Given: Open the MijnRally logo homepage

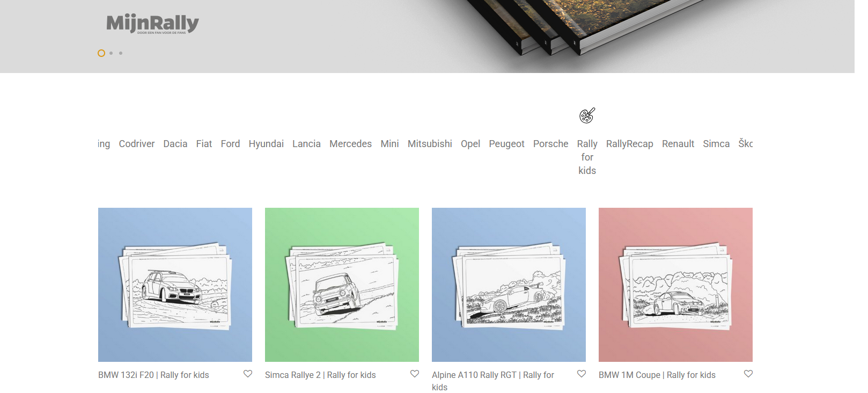Looking at the screenshot, I should 152,24.
